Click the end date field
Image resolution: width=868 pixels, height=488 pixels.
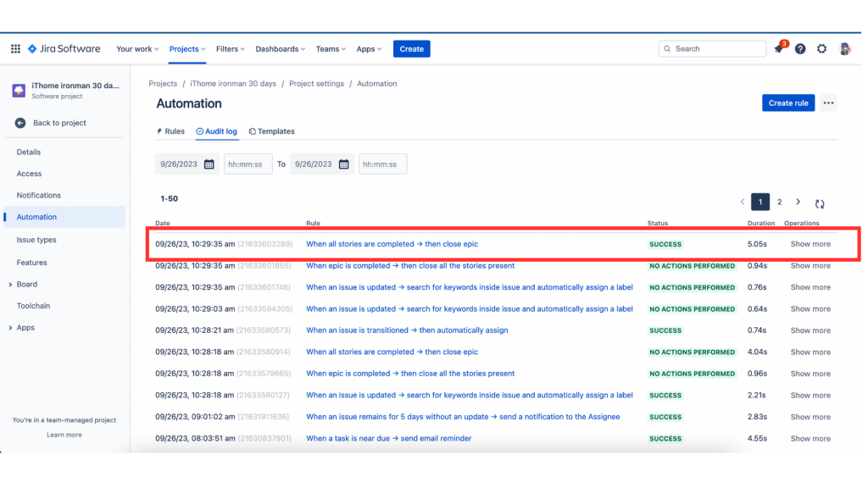(322, 164)
